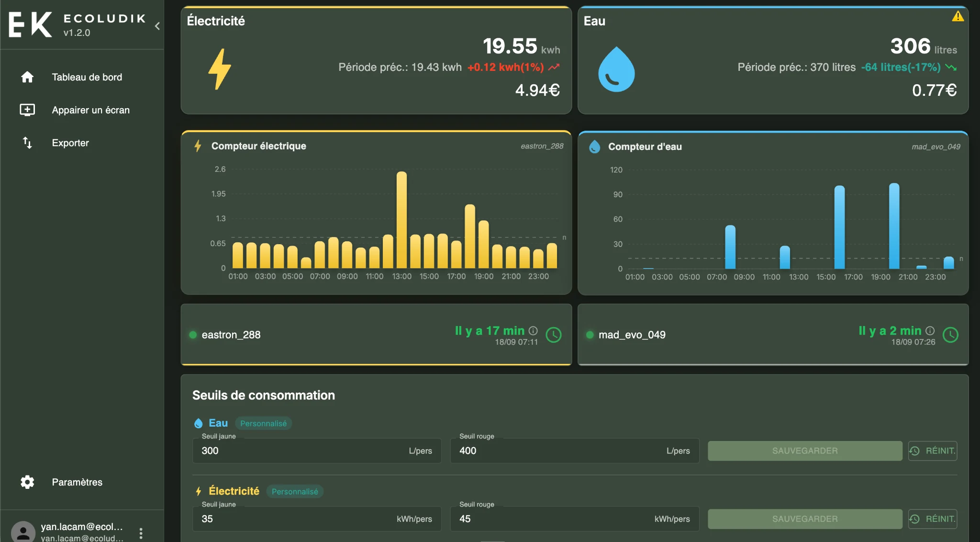Focus the Eau Seuil rouge field
The width and height of the screenshot is (980, 542).
click(x=574, y=451)
